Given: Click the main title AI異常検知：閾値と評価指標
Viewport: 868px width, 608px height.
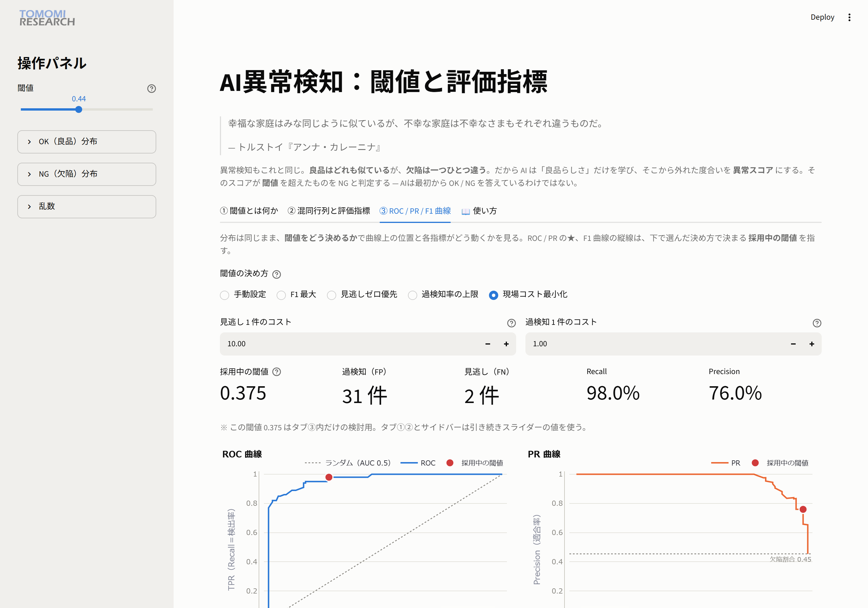Looking at the screenshot, I should click(x=383, y=82).
